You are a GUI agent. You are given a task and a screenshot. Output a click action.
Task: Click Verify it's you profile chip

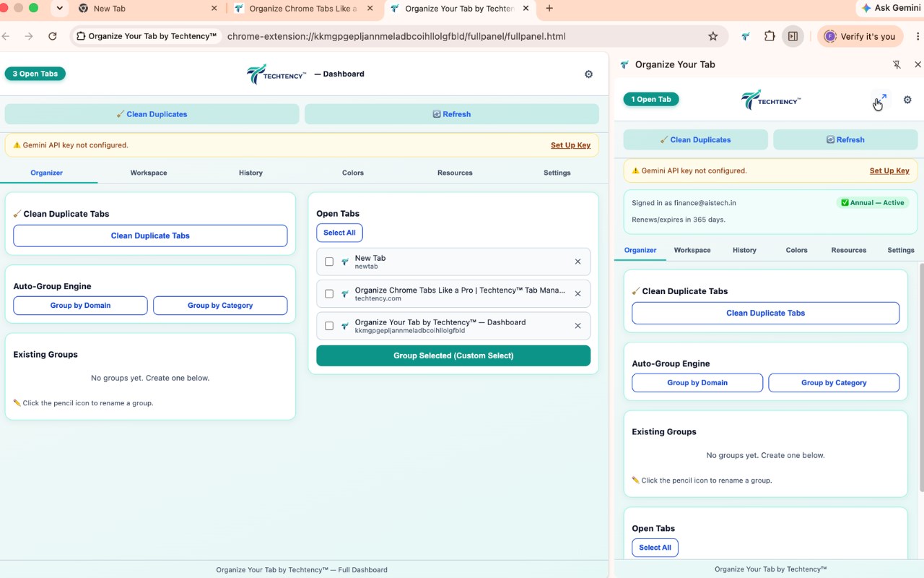point(860,36)
